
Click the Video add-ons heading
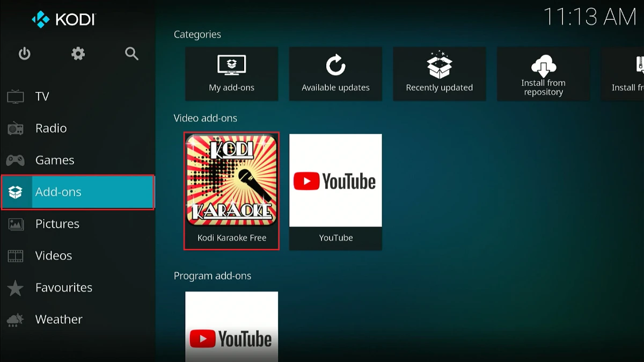[x=206, y=118]
